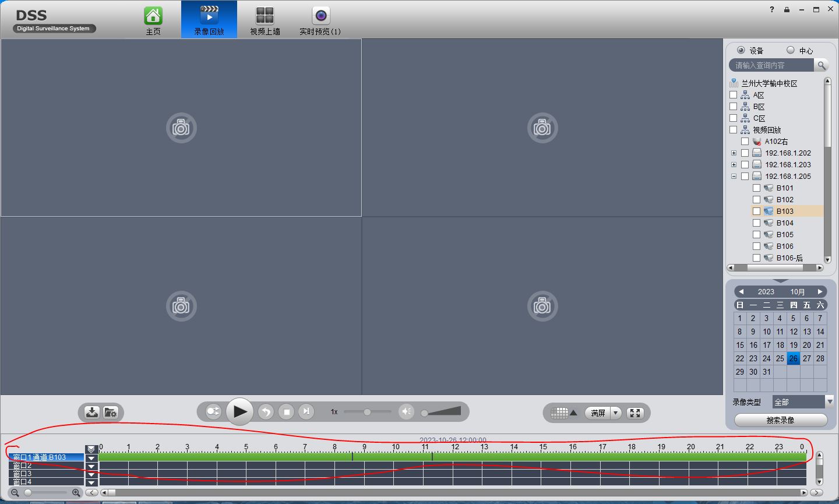Open the 窗口2 row dropdown arrow
Image resolution: width=839 pixels, height=504 pixels.
[x=91, y=466]
